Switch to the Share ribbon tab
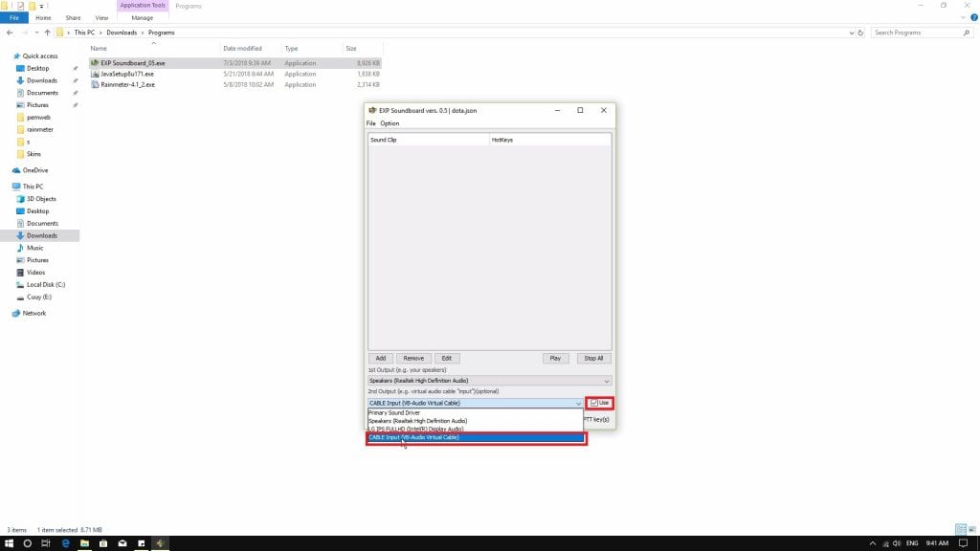The height and width of the screenshot is (551, 980). pos(73,18)
